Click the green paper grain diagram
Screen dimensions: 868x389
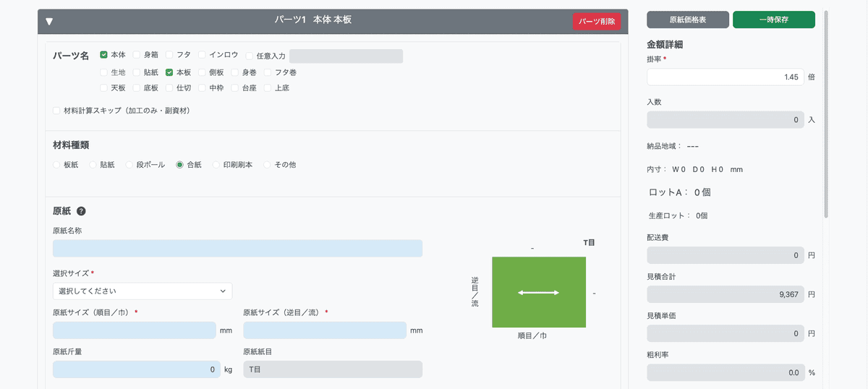click(539, 292)
